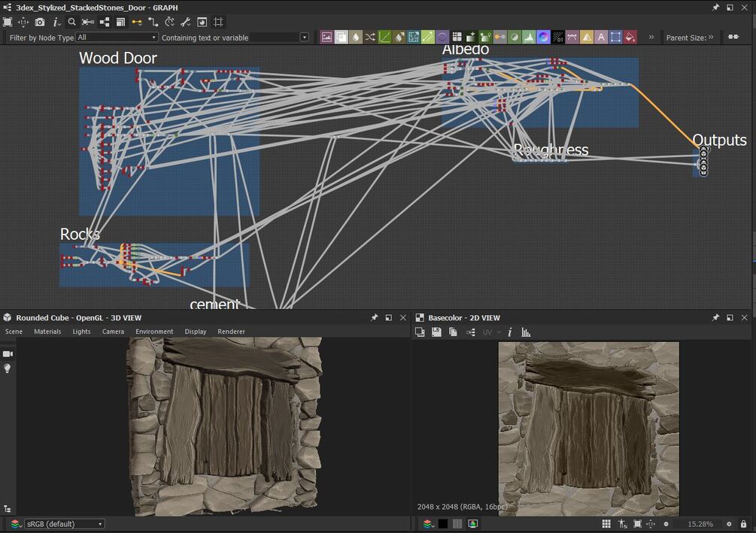Pin the 3D VIEW panel
Screen dimensions: 756x533
coord(374,318)
